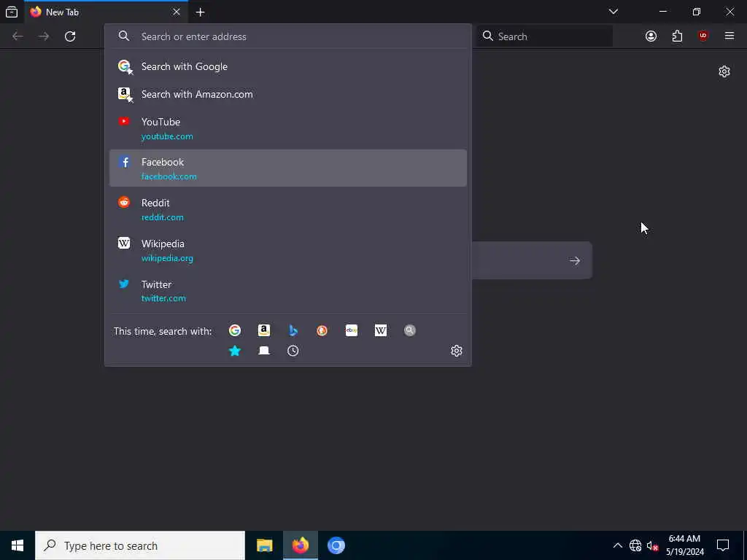
Task: Search bookmarks using the star icon
Action: pyautogui.click(x=235, y=351)
